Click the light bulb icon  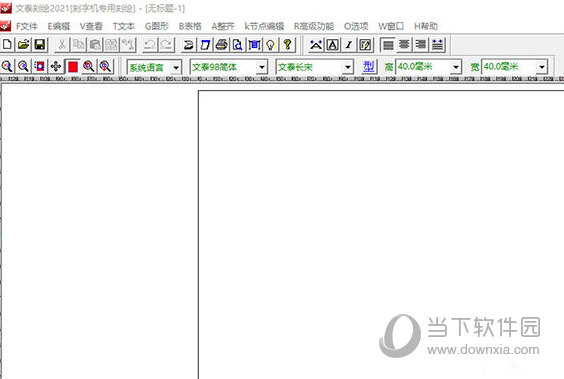[271, 45]
